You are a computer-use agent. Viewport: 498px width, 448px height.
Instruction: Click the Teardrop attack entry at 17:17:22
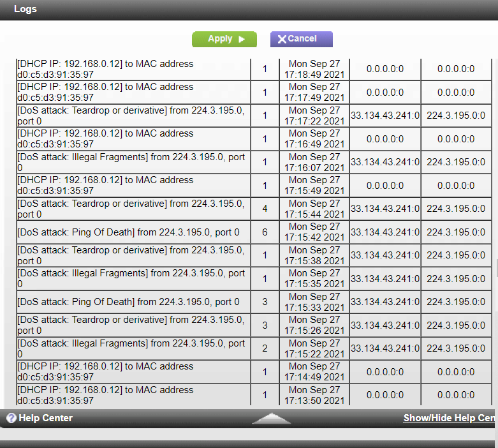pos(131,116)
